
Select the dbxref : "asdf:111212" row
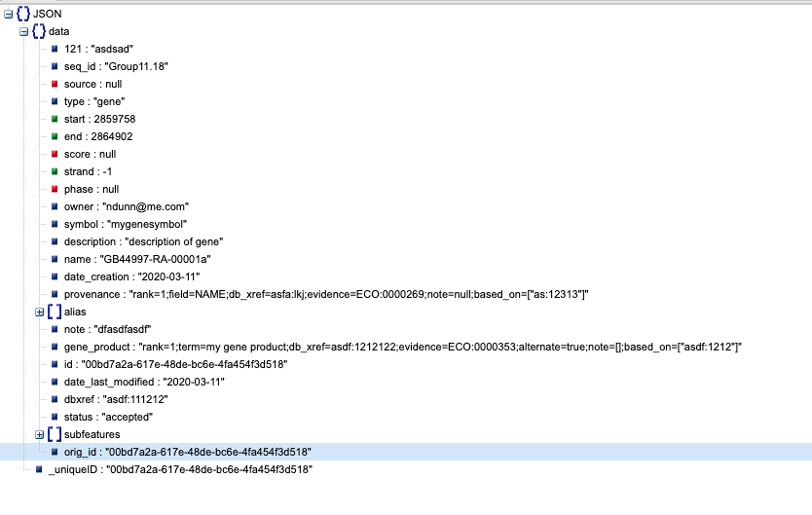(116, 399)
